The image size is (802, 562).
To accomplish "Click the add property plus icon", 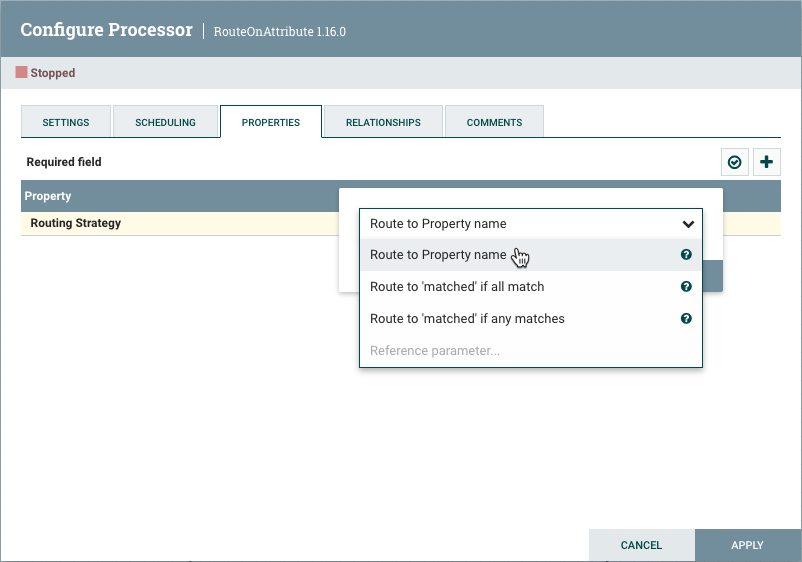I will (767, 162).
